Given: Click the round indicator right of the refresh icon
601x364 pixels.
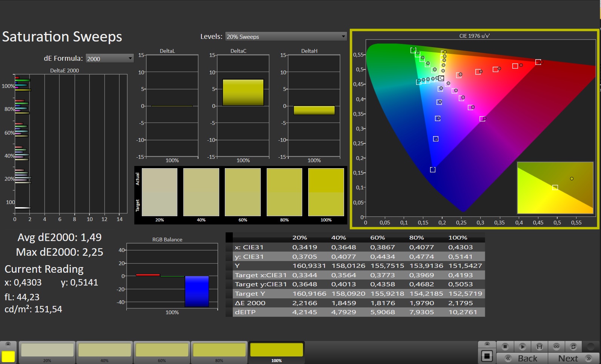Looking at the screenshot, I should click(590, 346).
